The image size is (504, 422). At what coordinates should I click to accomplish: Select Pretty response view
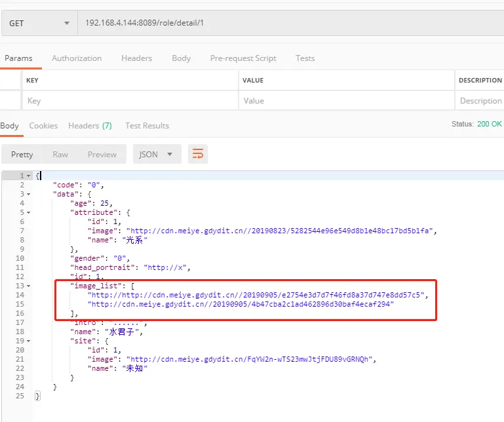tap(22, 155)
